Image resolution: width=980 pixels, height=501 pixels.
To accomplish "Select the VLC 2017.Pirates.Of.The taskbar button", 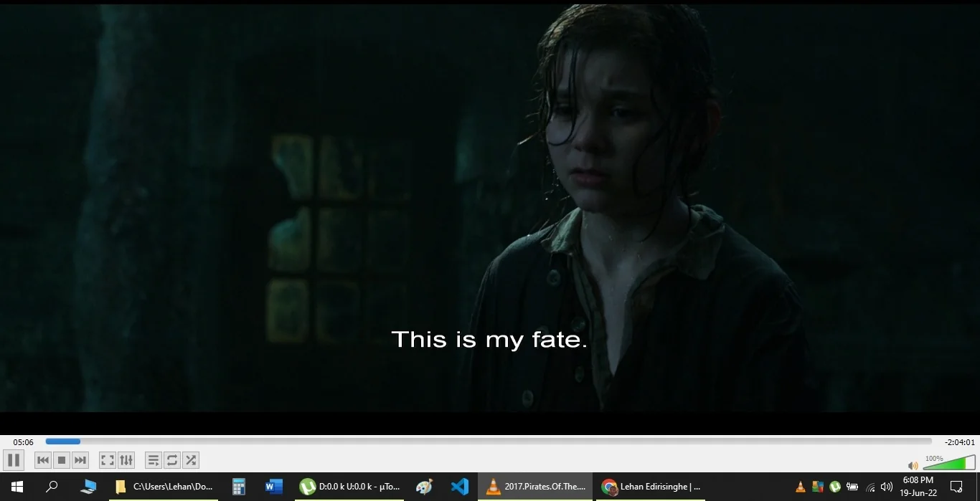I will (535, 487).
